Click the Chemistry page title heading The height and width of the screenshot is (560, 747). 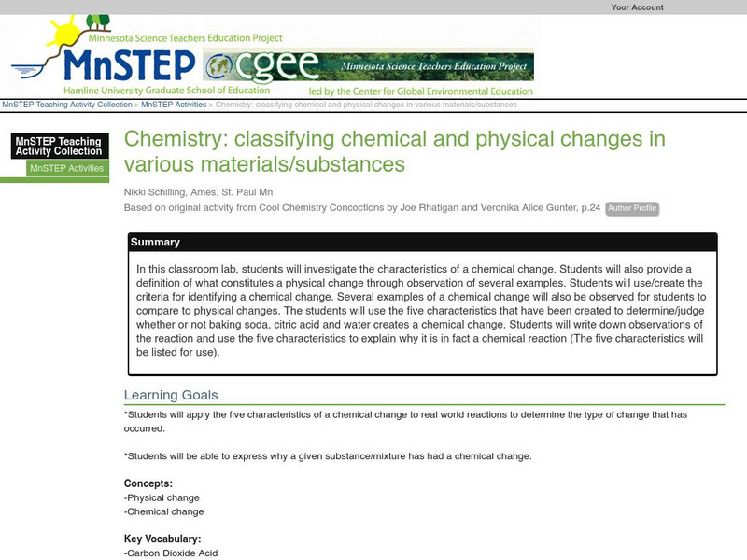395,152
